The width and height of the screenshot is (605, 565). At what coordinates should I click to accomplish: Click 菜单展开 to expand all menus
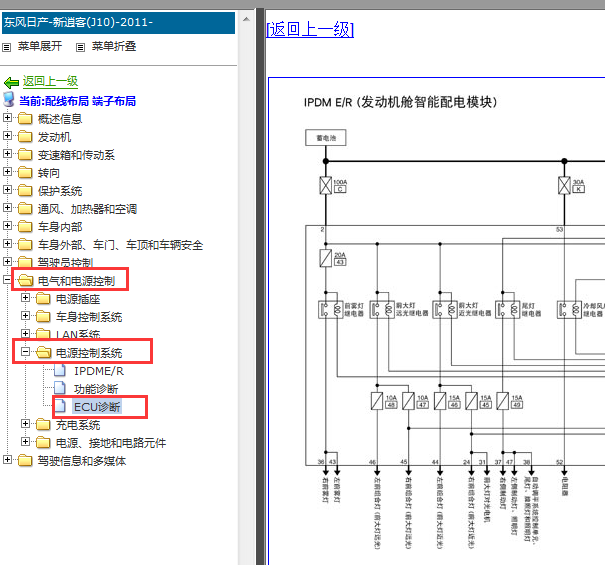pos(40,46)
